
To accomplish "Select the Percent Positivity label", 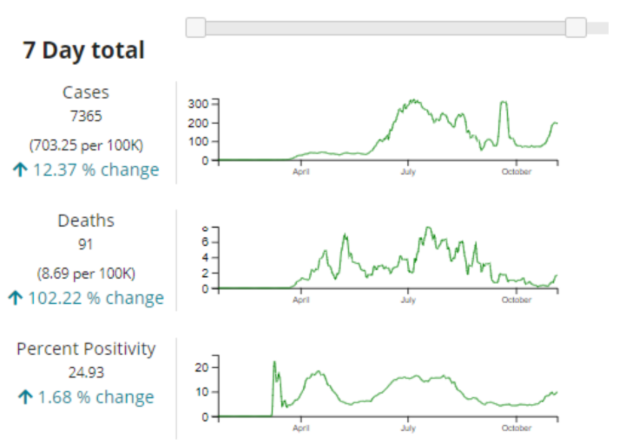I will click(86, 349).
